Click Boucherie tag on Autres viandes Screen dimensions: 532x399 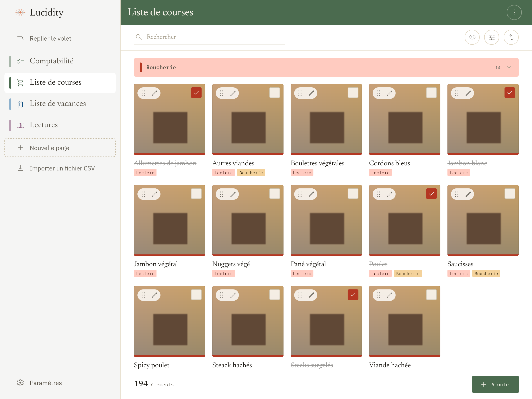click(251, 173)
